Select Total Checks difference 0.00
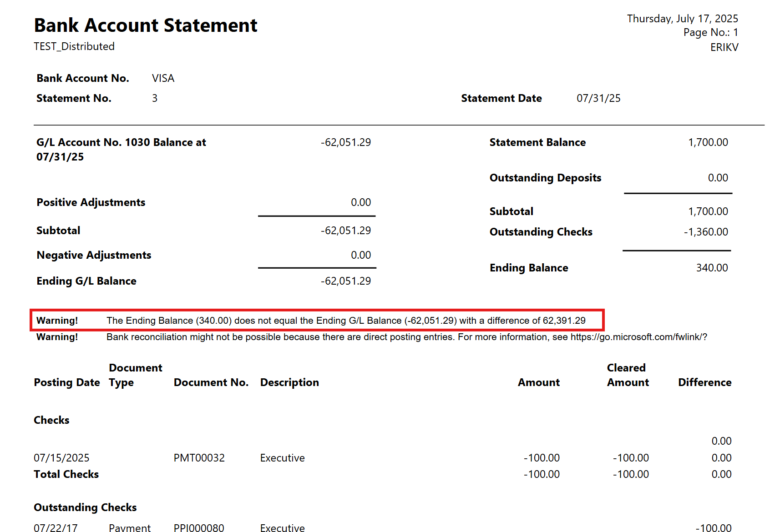This screenshot has height=532, width=780. tap(721, 474)
